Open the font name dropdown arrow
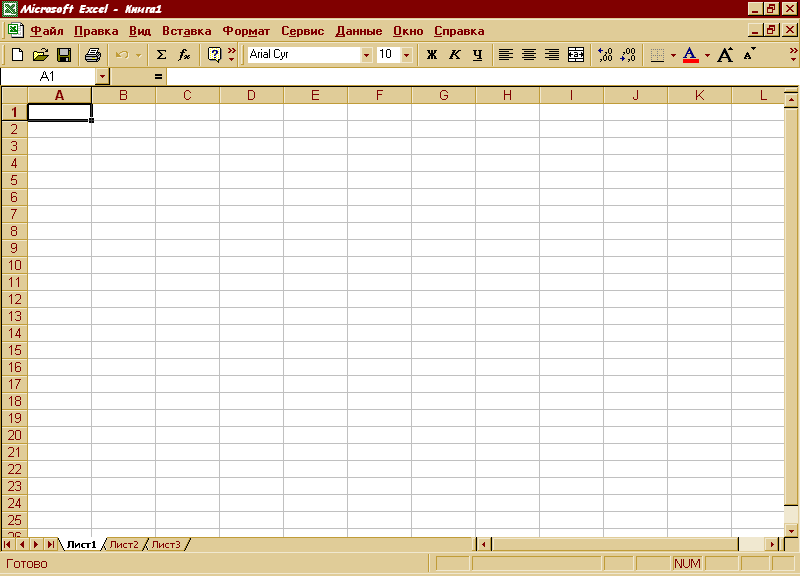 point(366,55)
